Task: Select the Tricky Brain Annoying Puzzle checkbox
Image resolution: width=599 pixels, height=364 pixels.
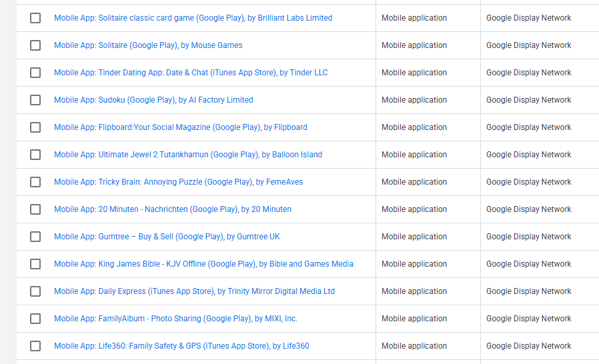Action: pyautogui.click(x=35, y=182)
